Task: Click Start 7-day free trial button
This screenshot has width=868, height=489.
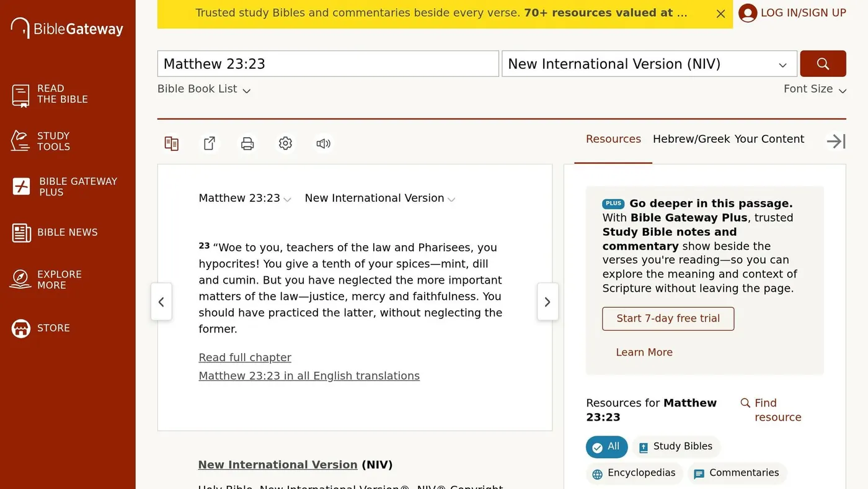Action: tap(668, 319)
